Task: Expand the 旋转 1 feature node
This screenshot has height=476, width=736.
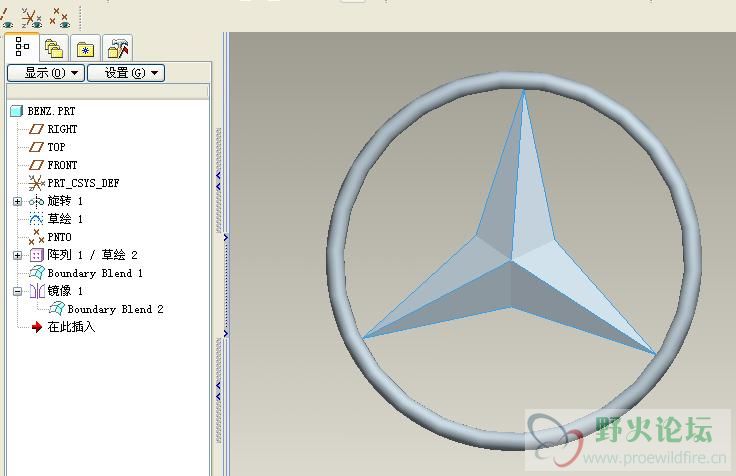Action: pos(17,201)
